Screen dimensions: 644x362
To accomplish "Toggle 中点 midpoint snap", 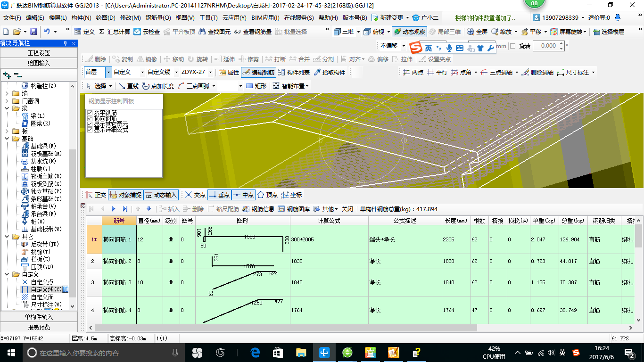I will 243,195.
